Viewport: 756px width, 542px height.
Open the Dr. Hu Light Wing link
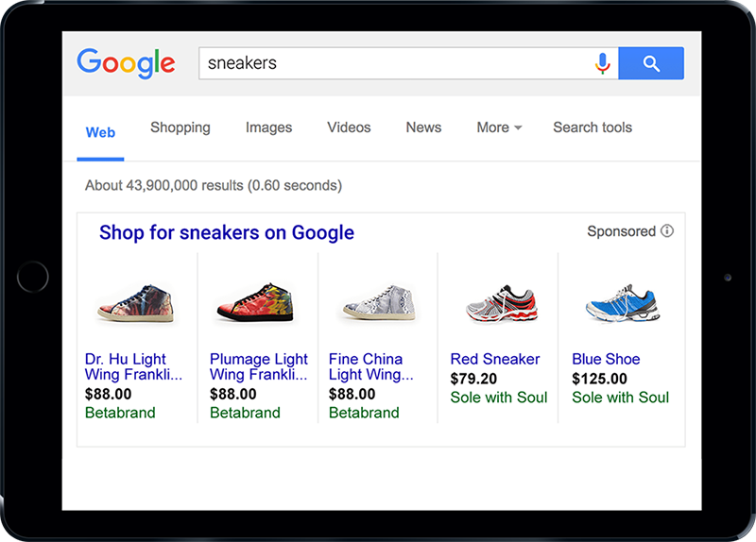[x=133, y=366]
